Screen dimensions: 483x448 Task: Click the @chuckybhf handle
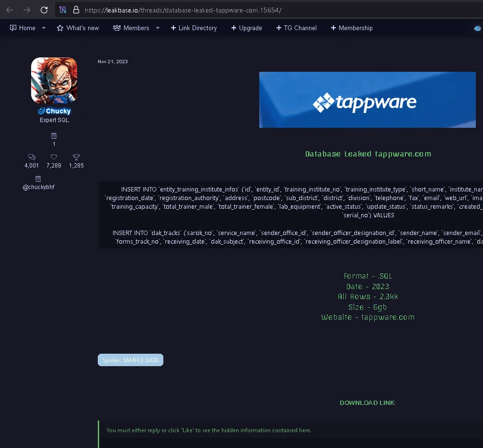tap(38, 187)
